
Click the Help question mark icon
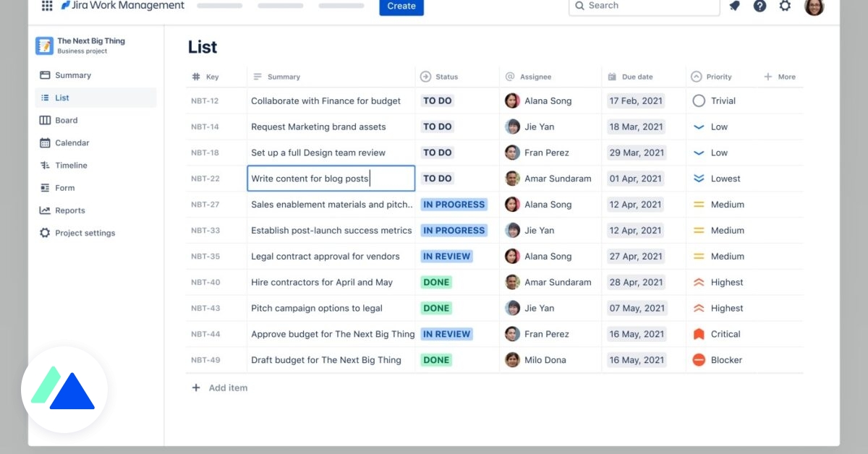point(759,6)
